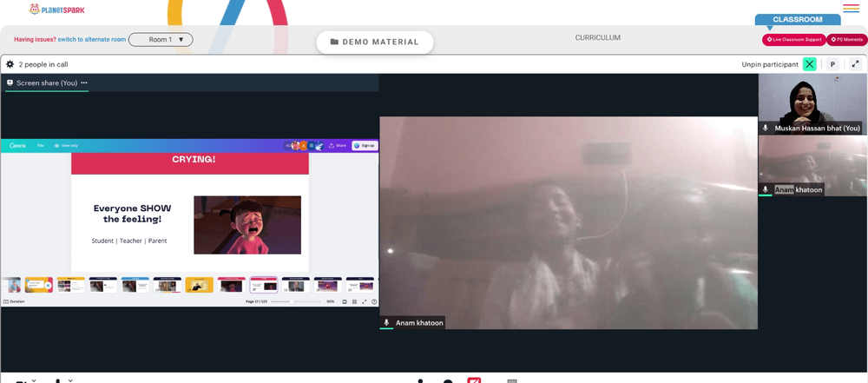Expand the call to full screen
The width and height of the screenshot is (868, 383).
point(855,64)
